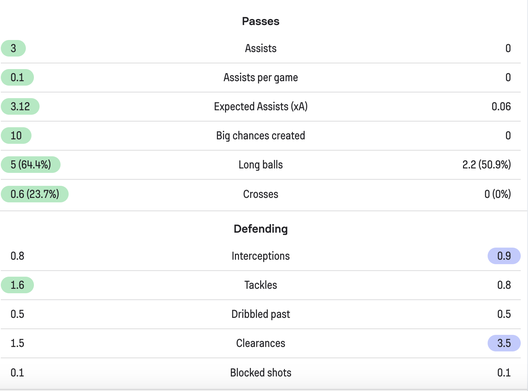Viewport: 528px width, 391px height.
Task: Click the Passes section heading
Action: (x=261, y=21)
